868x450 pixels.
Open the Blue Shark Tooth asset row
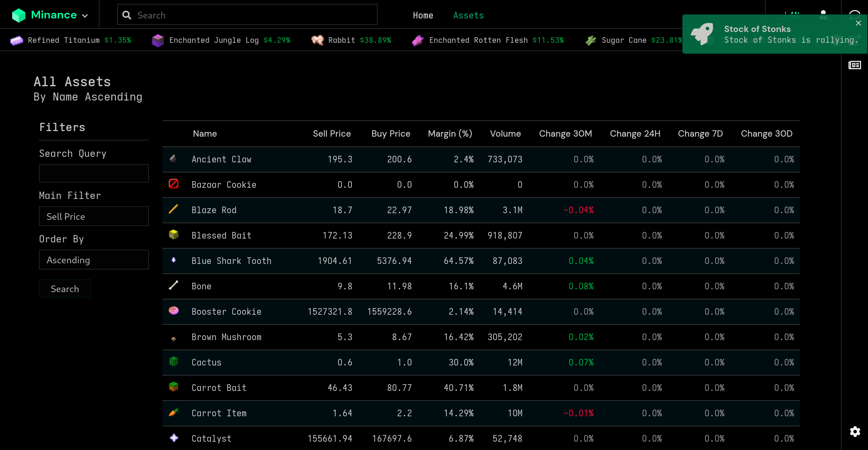(231, 261)
